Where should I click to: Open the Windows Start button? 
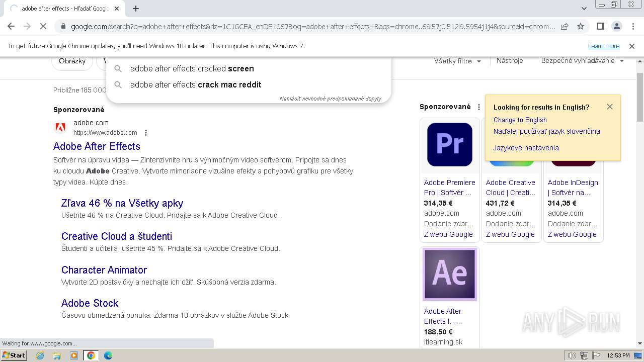(14, 355)
